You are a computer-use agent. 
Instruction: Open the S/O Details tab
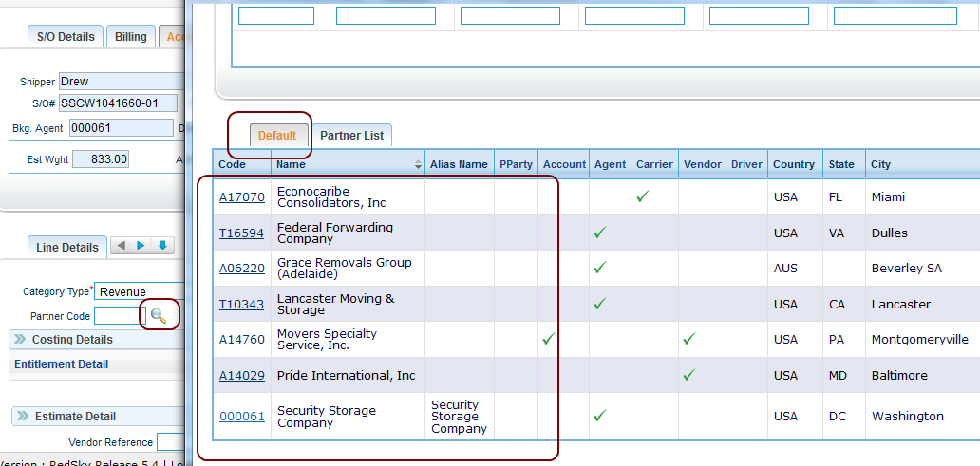(x=66, y=37)
